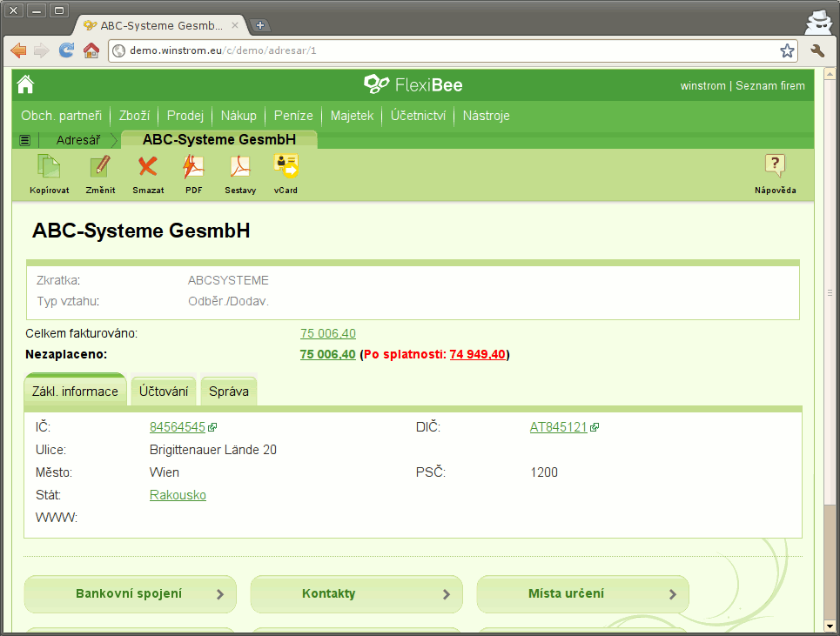This screenshot has width=840, height=636.
Task: Click the Změnit edit pencil icon
Action: point(100,166)
